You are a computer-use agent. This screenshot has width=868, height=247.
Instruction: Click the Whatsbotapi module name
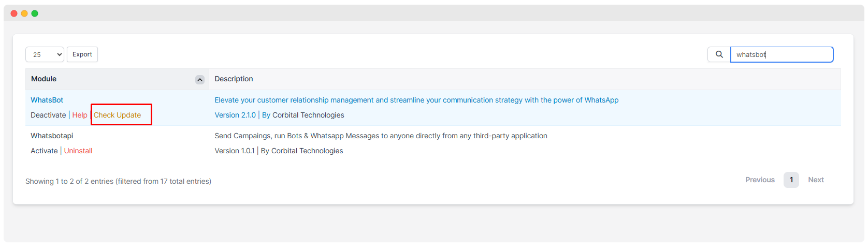click(52, 136)
